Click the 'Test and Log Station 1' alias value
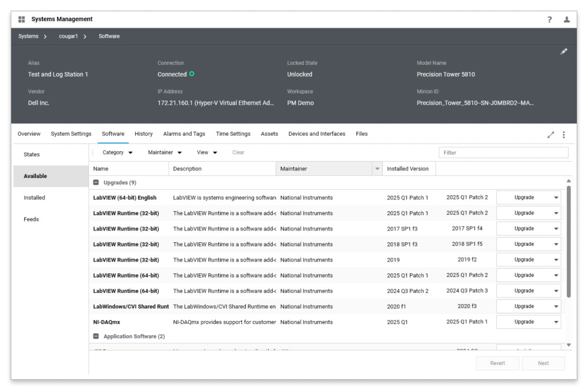Viewport: 588px width, 391px height. tap(58, 75)
